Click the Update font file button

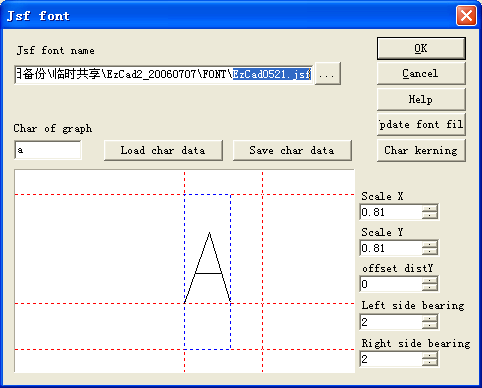coord(421,124)
